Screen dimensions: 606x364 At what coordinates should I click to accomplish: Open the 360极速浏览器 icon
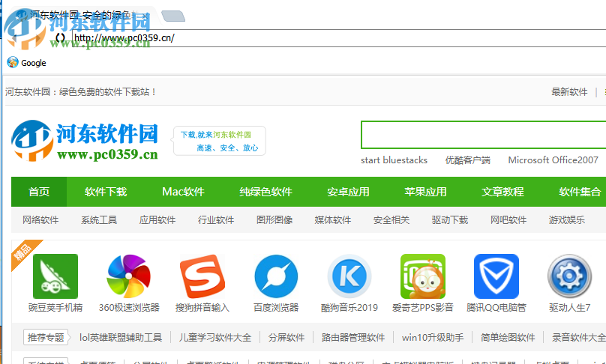[129, 276]
